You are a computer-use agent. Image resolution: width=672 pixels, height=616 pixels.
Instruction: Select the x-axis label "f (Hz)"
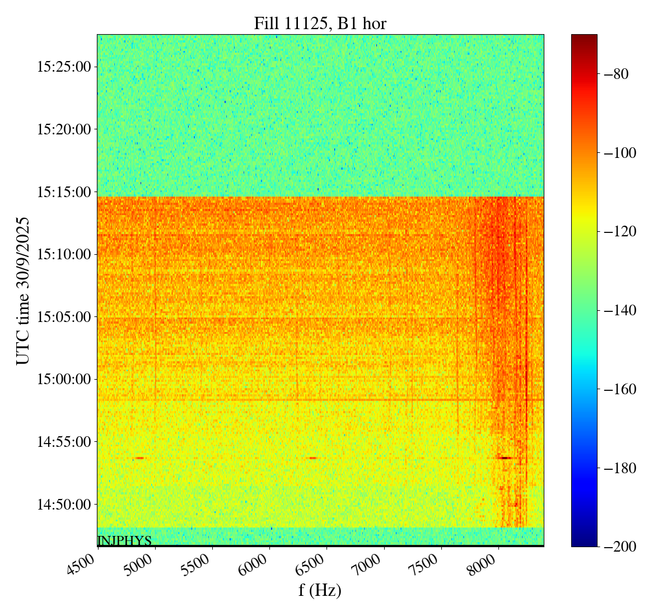(320, 590)
